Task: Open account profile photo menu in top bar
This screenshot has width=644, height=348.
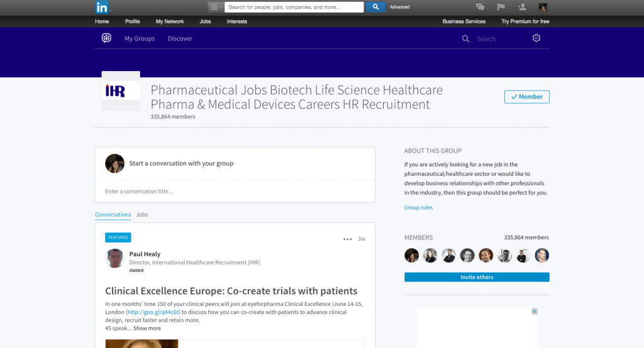Action: 543,7
